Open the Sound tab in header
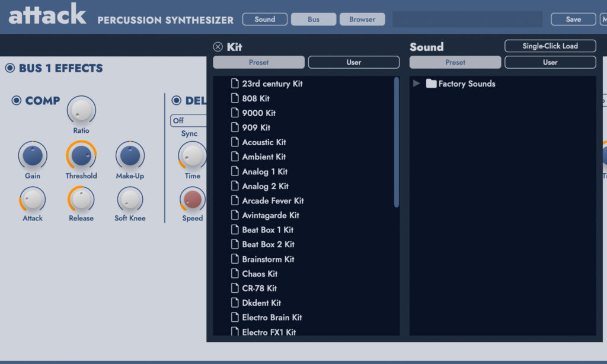The image size is (607, 364). 265,20
